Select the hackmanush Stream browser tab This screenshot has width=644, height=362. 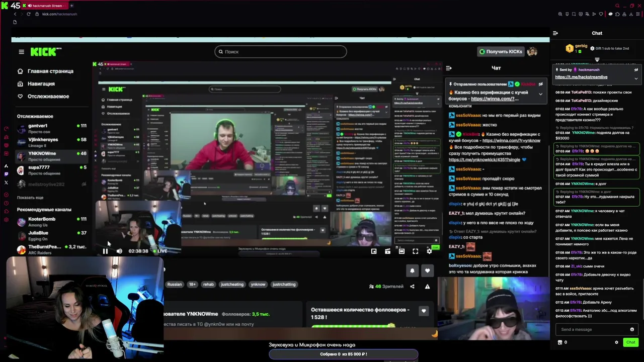coord(45,6)
